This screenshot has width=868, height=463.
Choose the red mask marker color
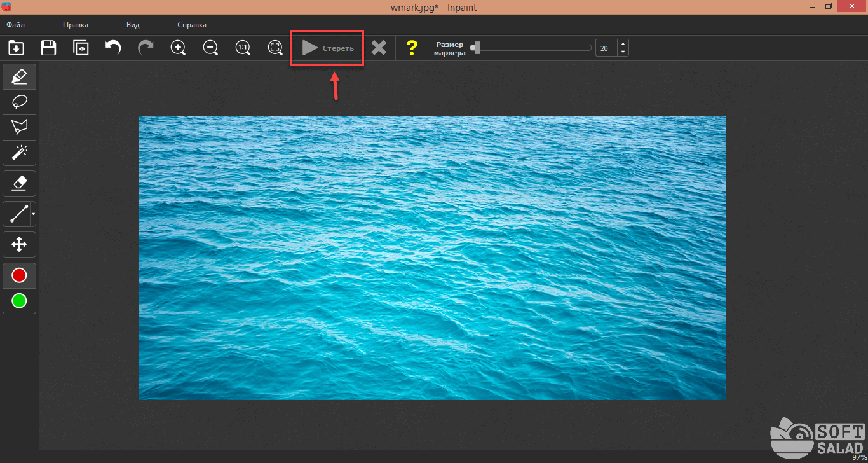(19, 275)
